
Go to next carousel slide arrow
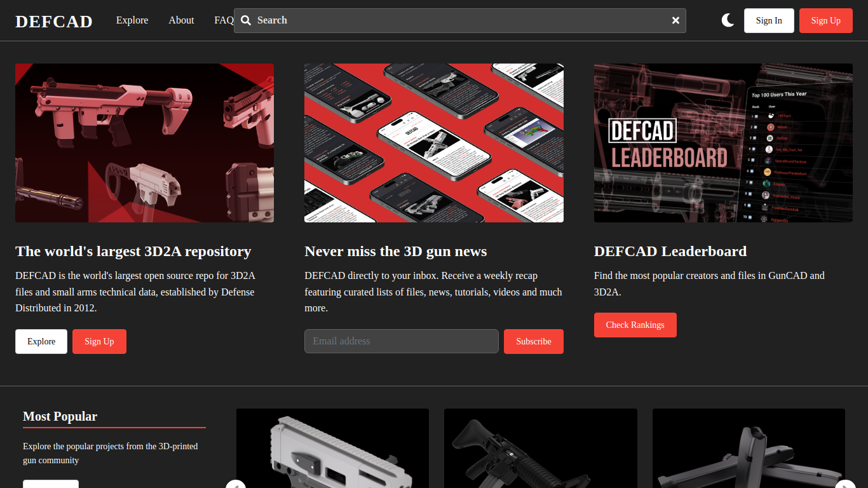(x=846, y=485)
